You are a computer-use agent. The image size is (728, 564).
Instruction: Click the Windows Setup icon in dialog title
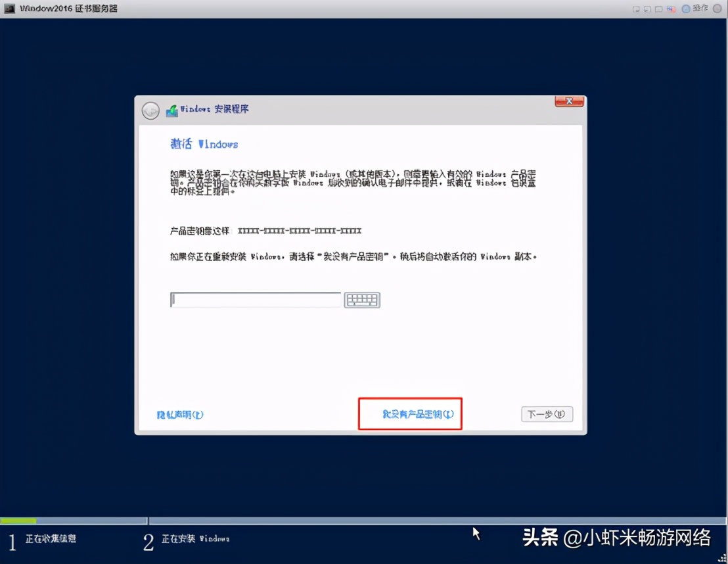point(172,110)
